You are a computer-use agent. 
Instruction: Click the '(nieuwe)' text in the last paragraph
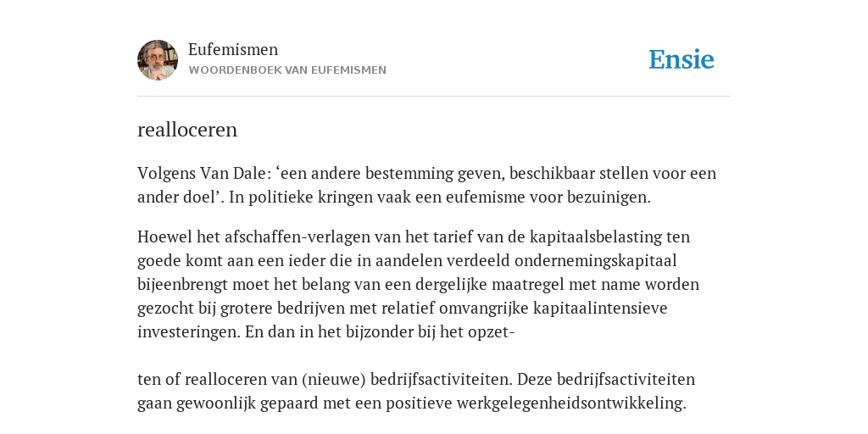point(334,380)
